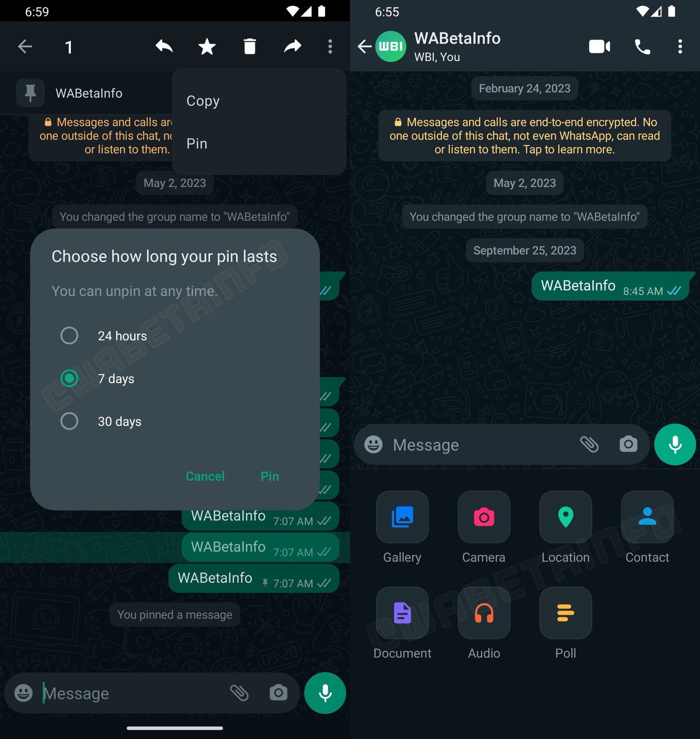Tap Pin to confirm message pin
The height and width of the screenshot is (739, 700).
tap(269, 475)
